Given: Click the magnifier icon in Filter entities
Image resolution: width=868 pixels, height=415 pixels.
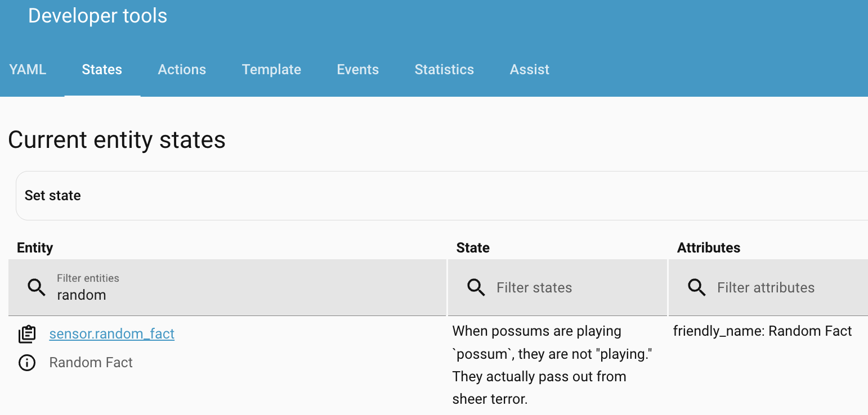Looking at the screenshot, I should (37, 287).
